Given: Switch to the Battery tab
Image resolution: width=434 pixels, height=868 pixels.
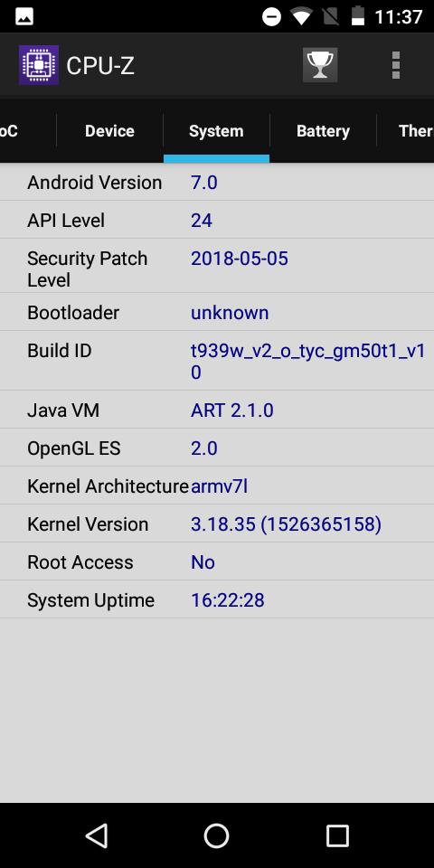Looking at the screenshot, I should (324, 131).
